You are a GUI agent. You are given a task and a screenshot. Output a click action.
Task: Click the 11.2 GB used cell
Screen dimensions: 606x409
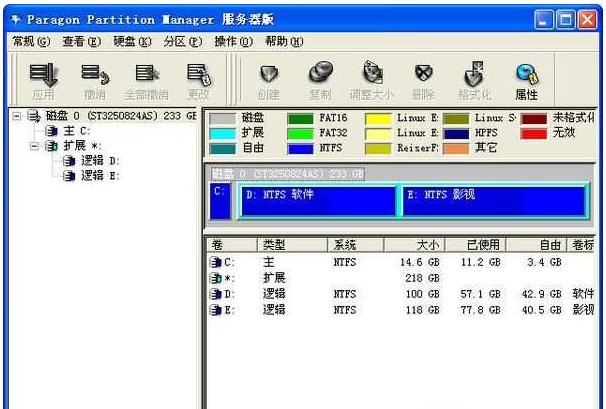(480, 262)
